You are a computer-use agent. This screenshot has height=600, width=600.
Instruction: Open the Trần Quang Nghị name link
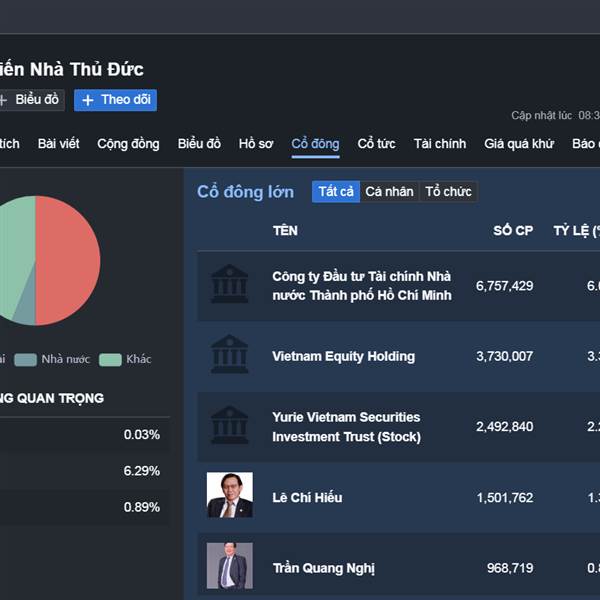point(324,568)
